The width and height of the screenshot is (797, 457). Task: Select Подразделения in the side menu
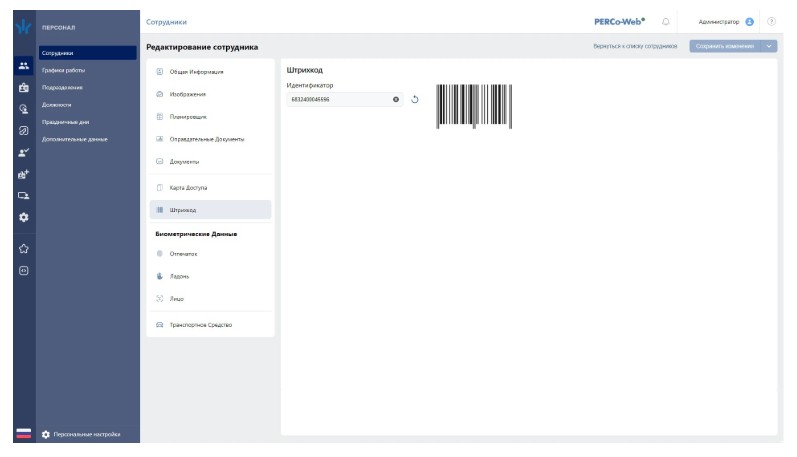click(62, 87)
